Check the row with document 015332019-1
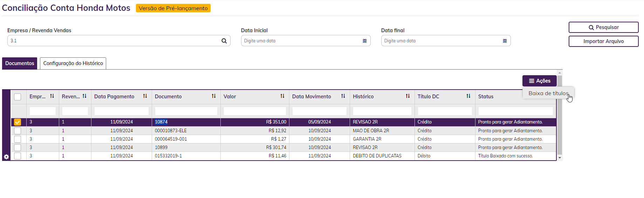644x198 pixels. (18, 156)
